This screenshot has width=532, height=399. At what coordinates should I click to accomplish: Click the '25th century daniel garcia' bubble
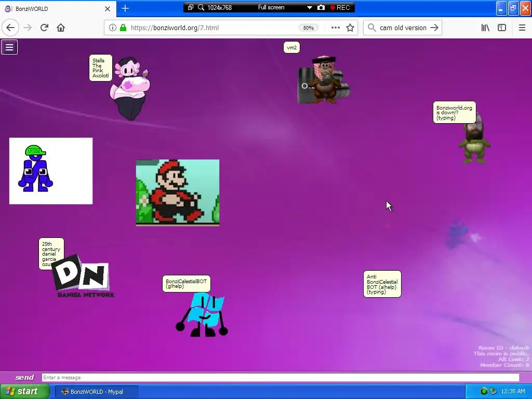(51, 254)
